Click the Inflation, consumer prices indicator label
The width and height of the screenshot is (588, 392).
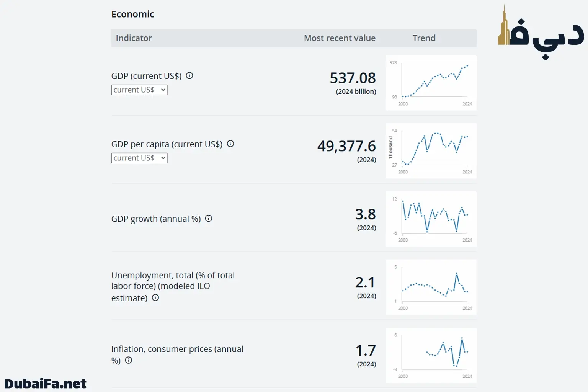point(177,350)
